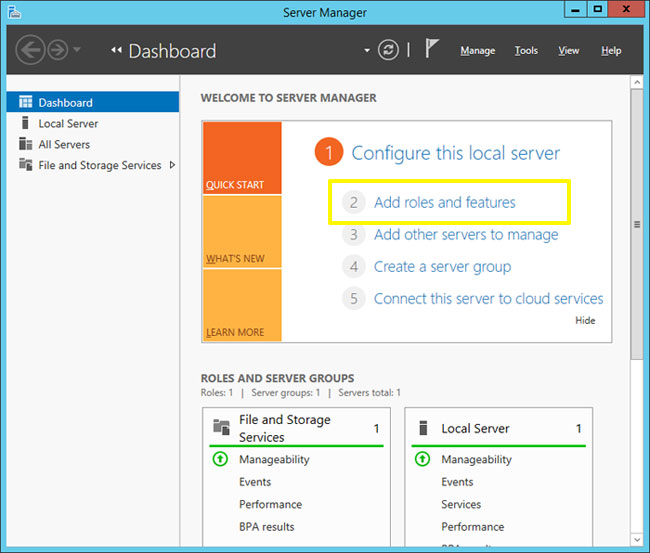Expand the File and Storage Services arrow

(x=172, y=165)
